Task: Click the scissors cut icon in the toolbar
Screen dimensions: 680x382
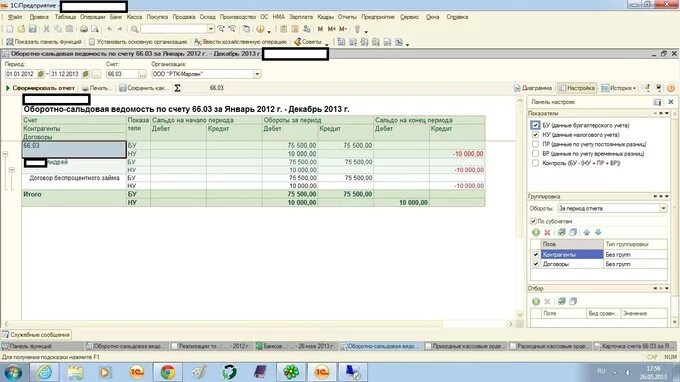Action: 46,29
